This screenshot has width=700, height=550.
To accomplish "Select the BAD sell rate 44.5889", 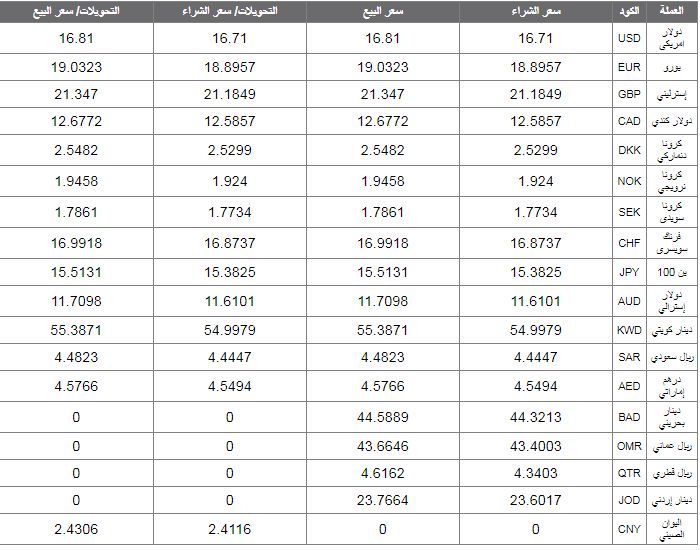I will (383, 417).
